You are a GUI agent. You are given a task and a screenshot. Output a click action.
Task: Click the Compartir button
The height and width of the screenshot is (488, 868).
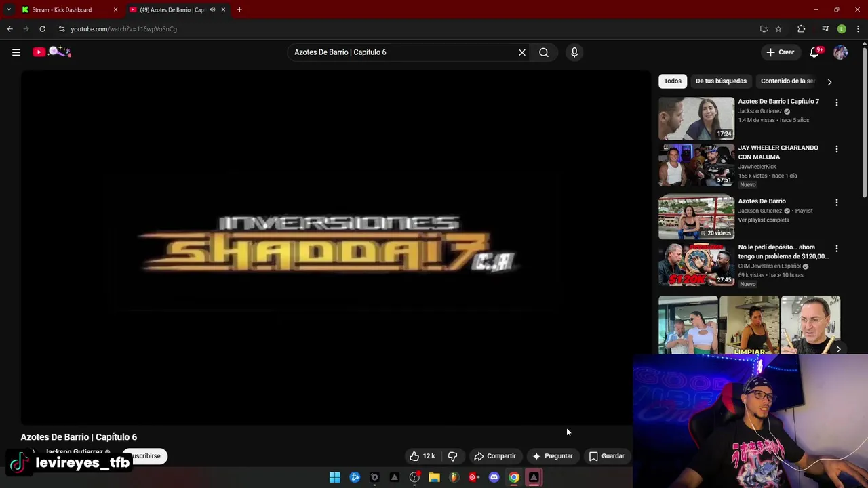(x=495, y=456)
